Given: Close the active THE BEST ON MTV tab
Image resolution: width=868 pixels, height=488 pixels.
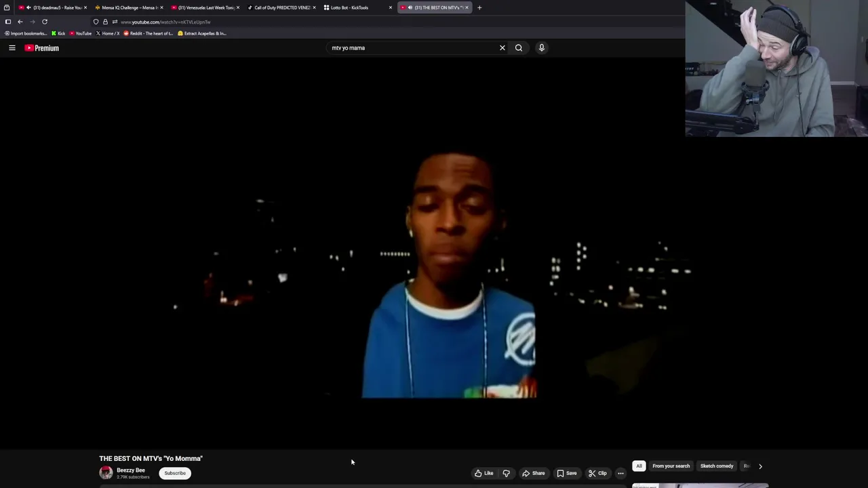Looking at the screenshot, I should point(467,7).
